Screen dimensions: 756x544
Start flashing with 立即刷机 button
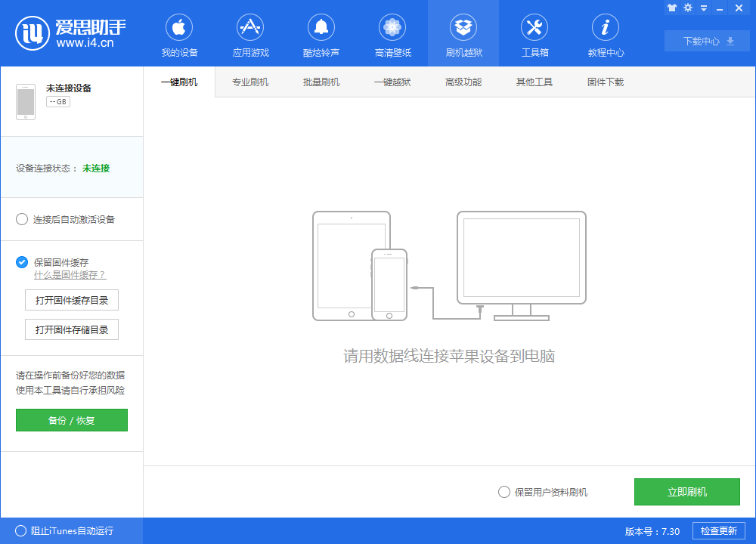coord(686,491)
